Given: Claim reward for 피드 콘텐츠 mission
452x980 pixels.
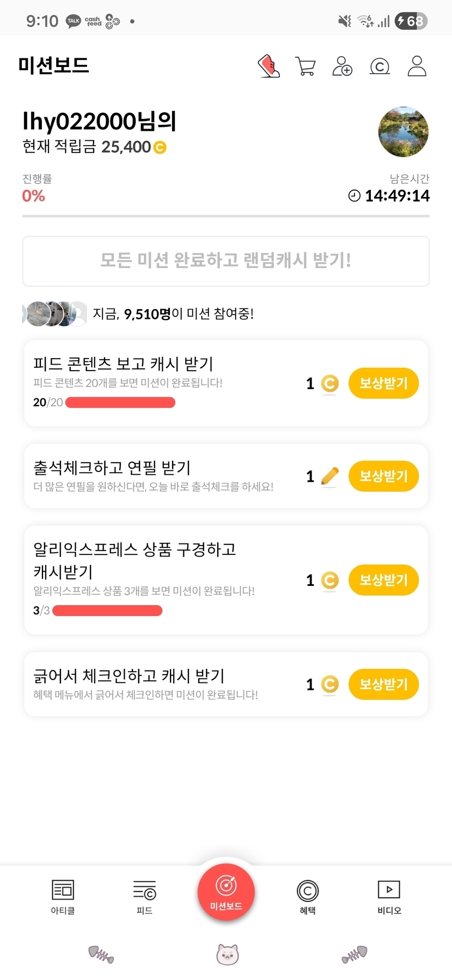Looking at the screenshot, I should coord(383,383).
